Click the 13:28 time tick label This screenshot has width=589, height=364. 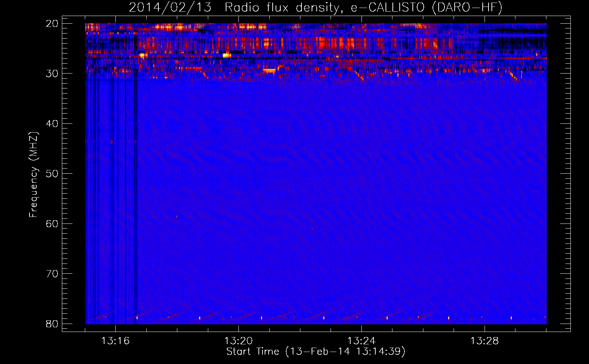tap(485, 341)
